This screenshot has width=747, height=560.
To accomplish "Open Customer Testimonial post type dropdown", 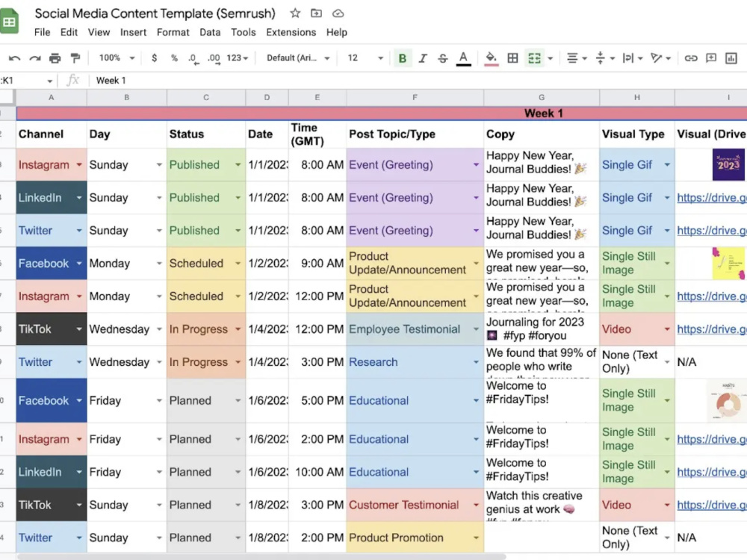I will [475, 505].
